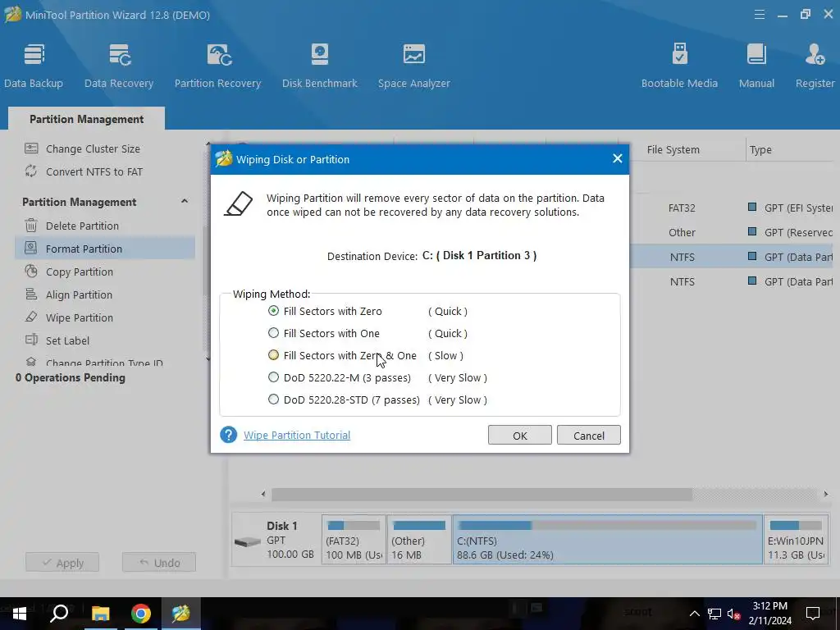The width and height of the screenshot is (840, 630).
Task: Click the FAT32 file system cell
Action: point(682,208)
